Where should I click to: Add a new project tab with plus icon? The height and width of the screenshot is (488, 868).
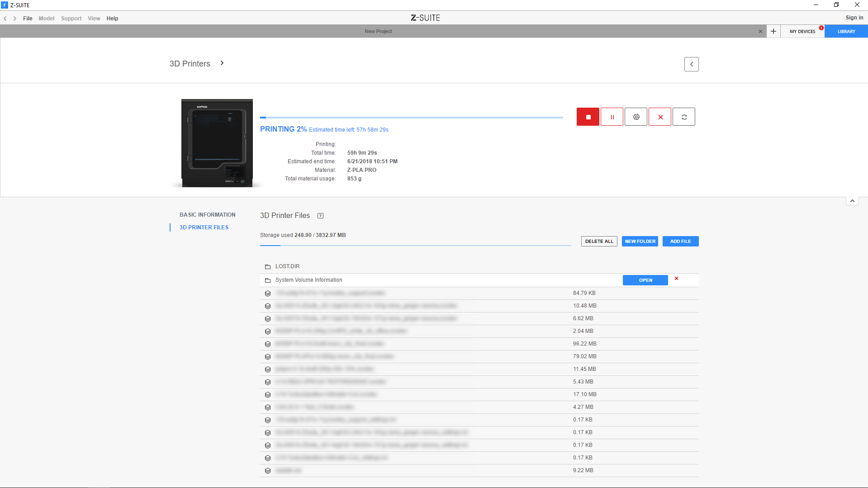(x=773, y=31)
